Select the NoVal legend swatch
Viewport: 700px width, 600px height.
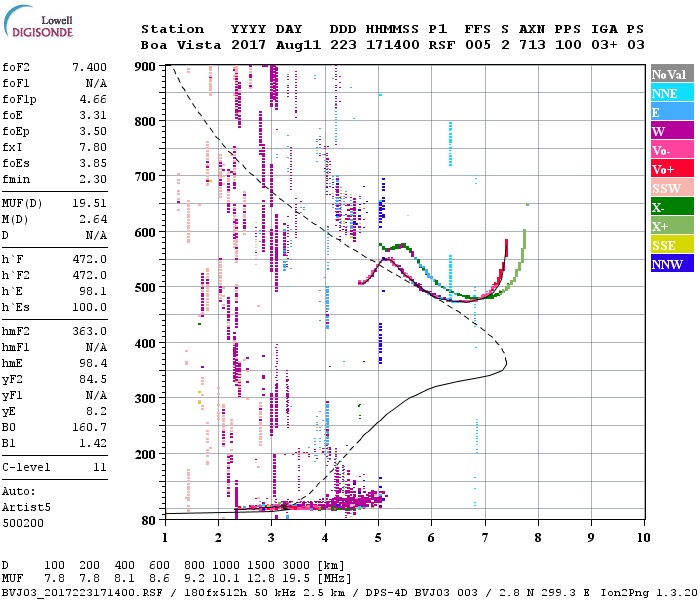(671, 75)
